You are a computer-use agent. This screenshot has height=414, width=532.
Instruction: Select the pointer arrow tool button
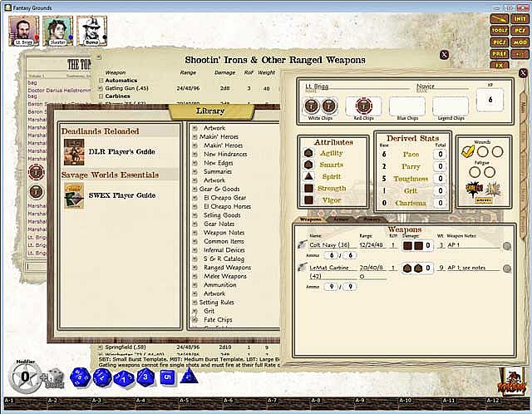500,19
